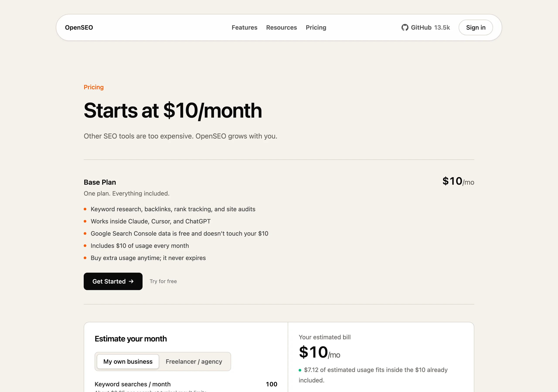Click the Try for free text
Image resolution: width=558 pixels, height=392 pixels.
point(163,281)
